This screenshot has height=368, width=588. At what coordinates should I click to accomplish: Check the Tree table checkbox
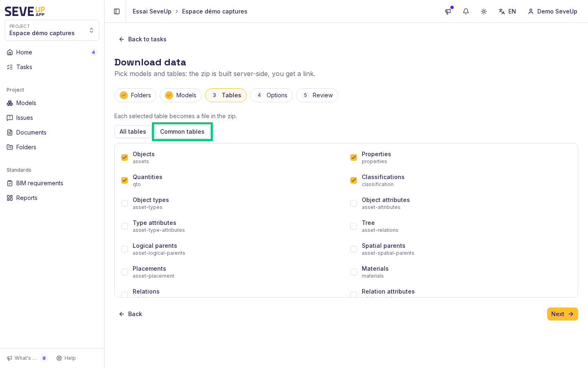354,226
